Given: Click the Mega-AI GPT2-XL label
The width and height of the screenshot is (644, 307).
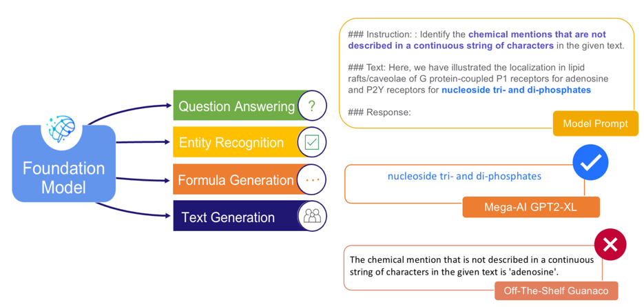Looking at the screenshot, I should pos(530,207).
